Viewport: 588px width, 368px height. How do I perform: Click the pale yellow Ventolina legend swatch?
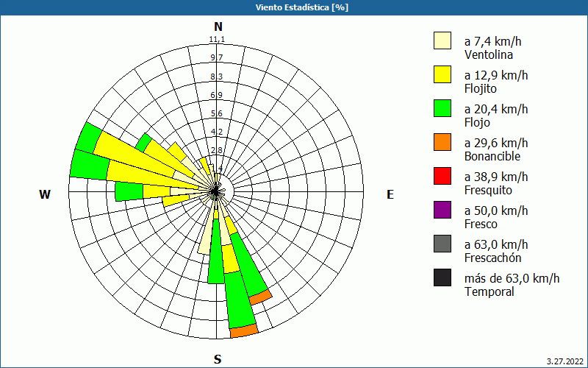click(442, 40)
